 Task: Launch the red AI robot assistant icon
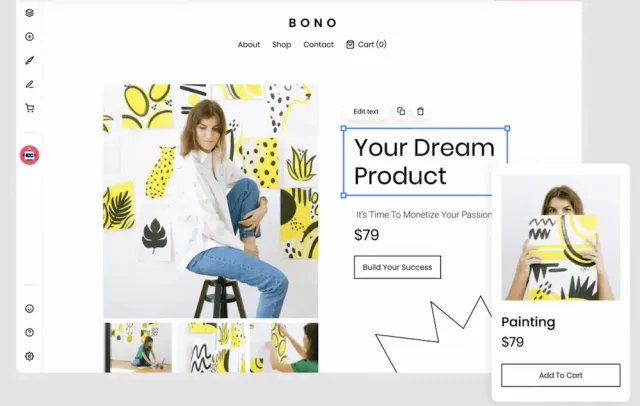29,155
